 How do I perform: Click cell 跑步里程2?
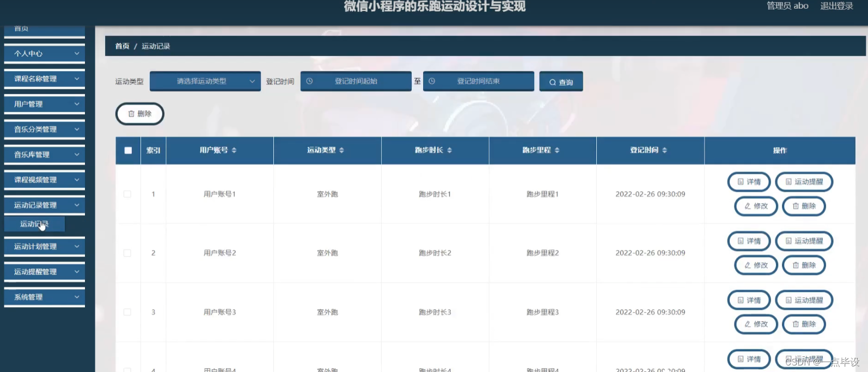[x=542, y=253]
